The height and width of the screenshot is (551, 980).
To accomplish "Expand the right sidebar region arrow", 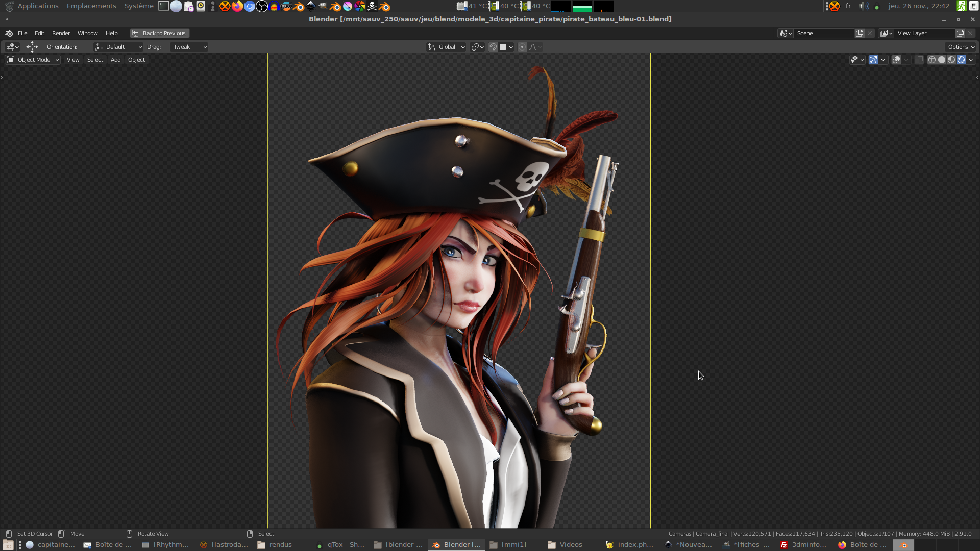I will click(x=977, y=77).
